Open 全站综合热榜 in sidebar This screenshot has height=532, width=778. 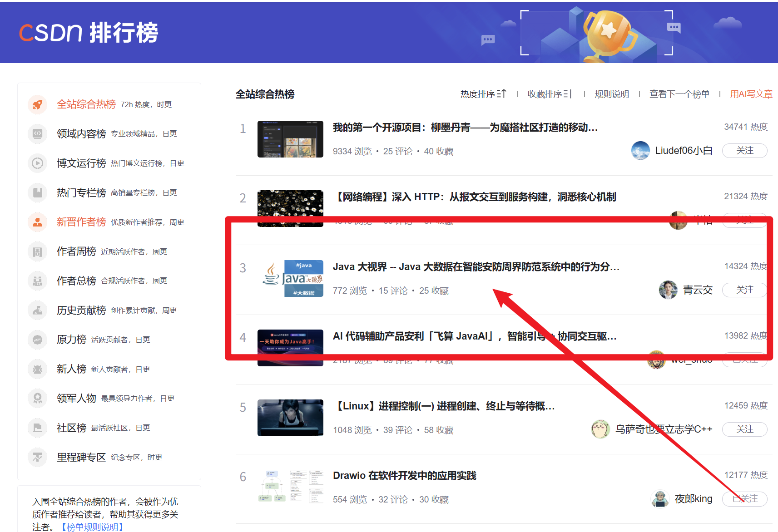coord(86,104)
